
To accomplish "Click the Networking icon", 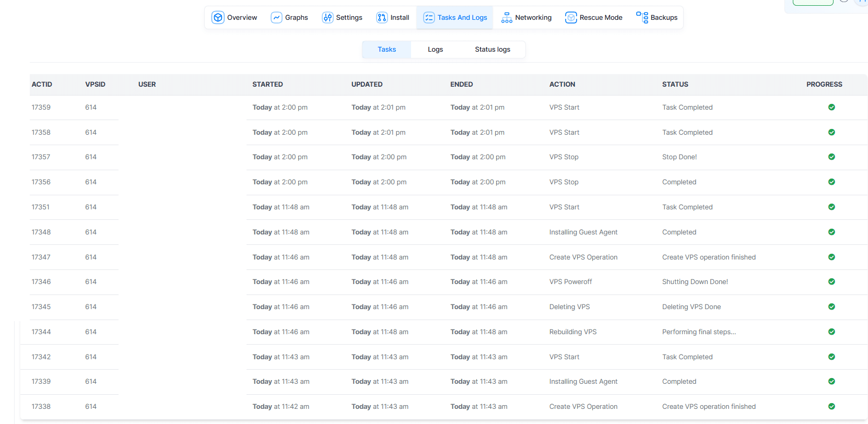I will (507, 18).
